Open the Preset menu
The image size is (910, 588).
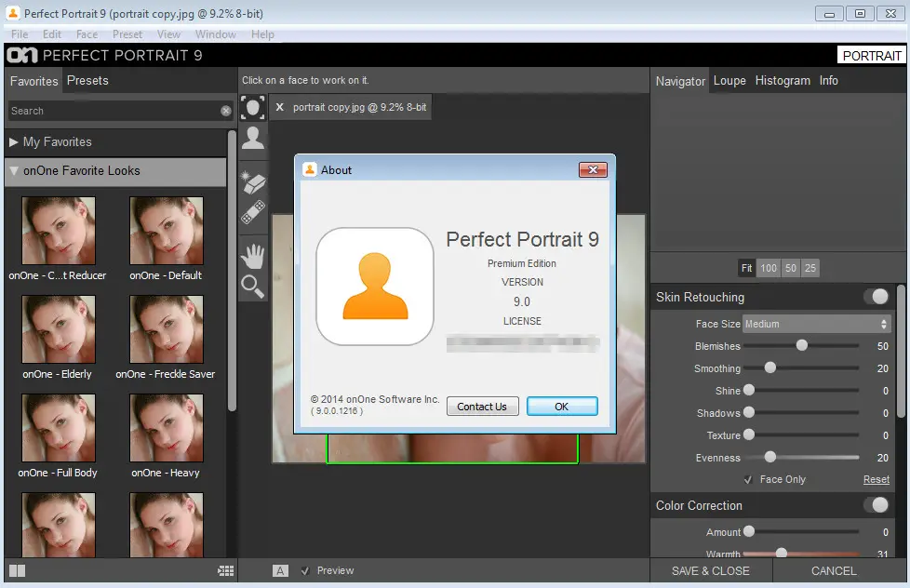coord(127,34)
